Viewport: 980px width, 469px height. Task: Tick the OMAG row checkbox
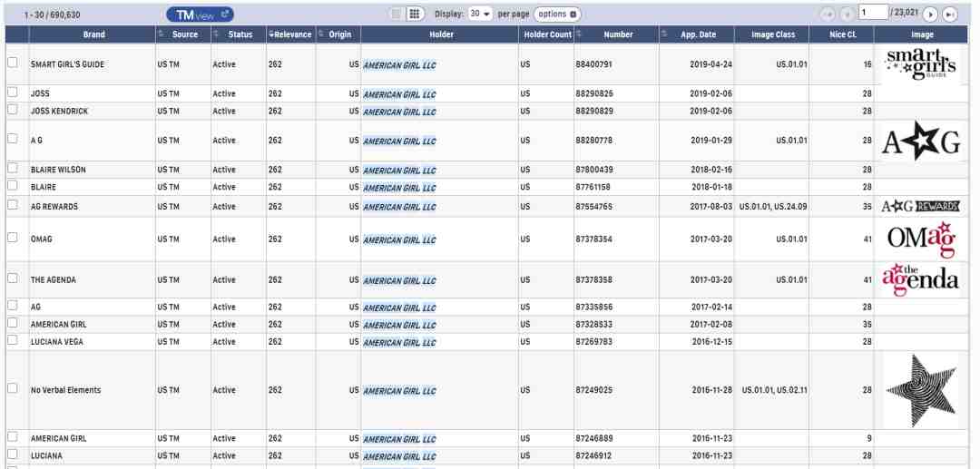click(13, 238)
